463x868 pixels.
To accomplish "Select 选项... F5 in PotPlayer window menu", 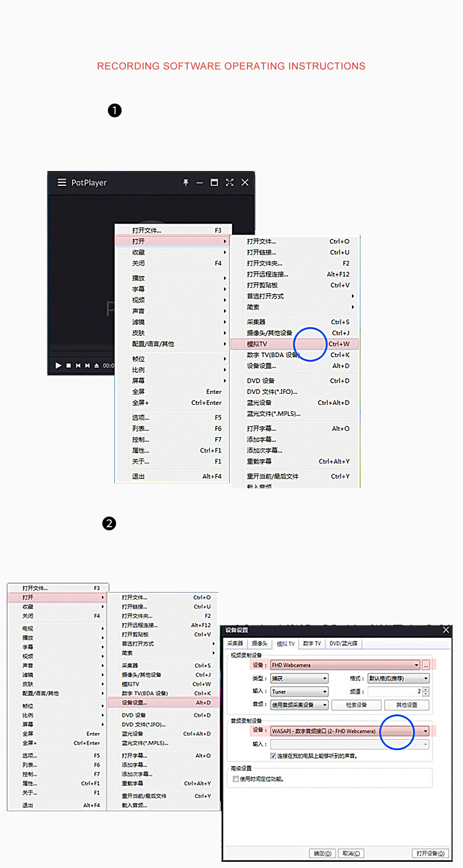I will pos(172,418).
